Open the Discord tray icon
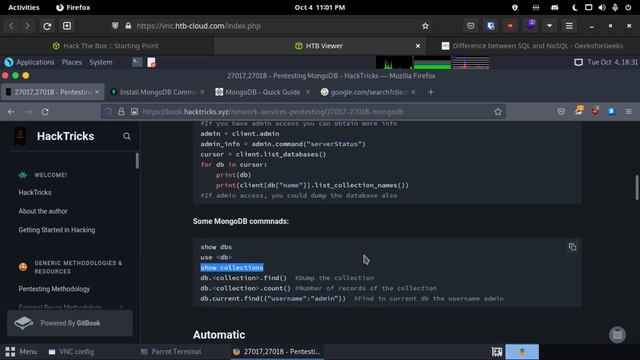The width and height of the screenshot is (640, 360). (x=555, y=7)
